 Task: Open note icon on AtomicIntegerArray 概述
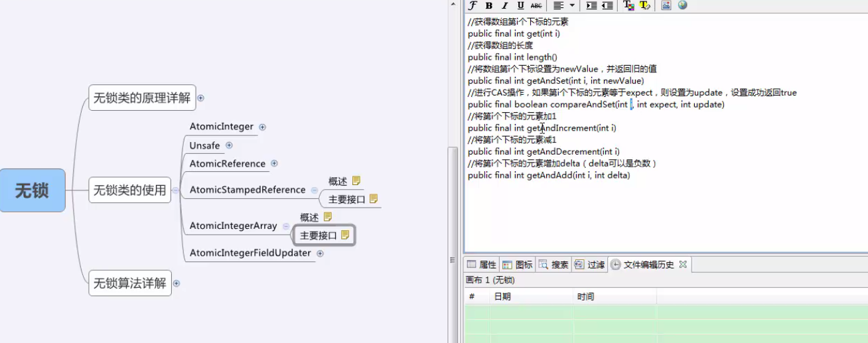[x=328, y=216]
